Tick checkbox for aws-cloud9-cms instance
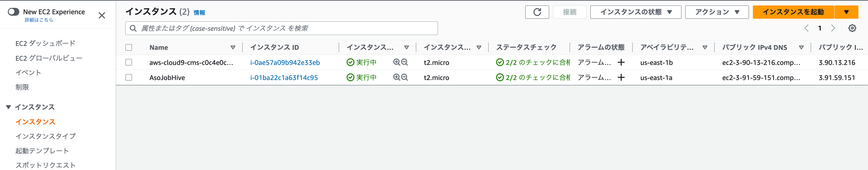The height and width of the screenshot is (170, 868). 129,63
